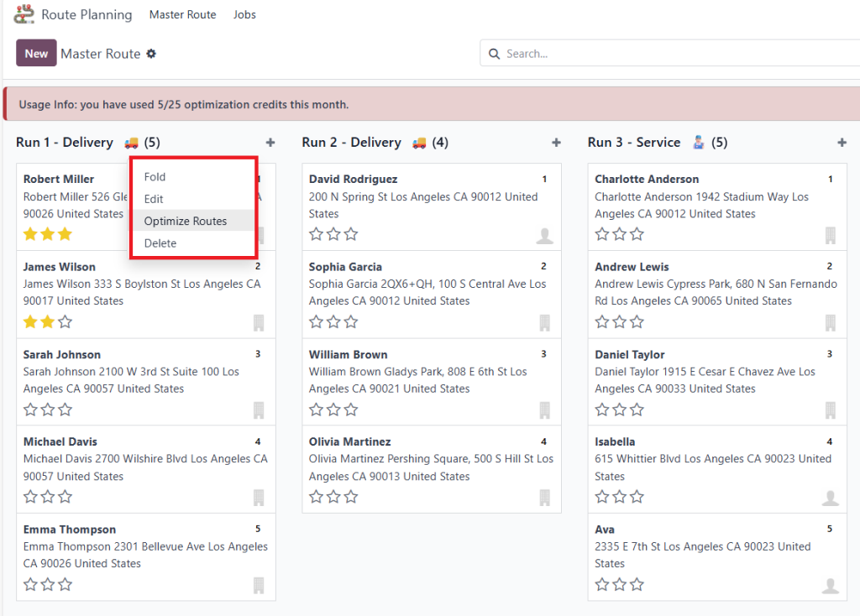Set the second star on Charlotte Anderson's card
Screen dimensions: 860x616
620,235
